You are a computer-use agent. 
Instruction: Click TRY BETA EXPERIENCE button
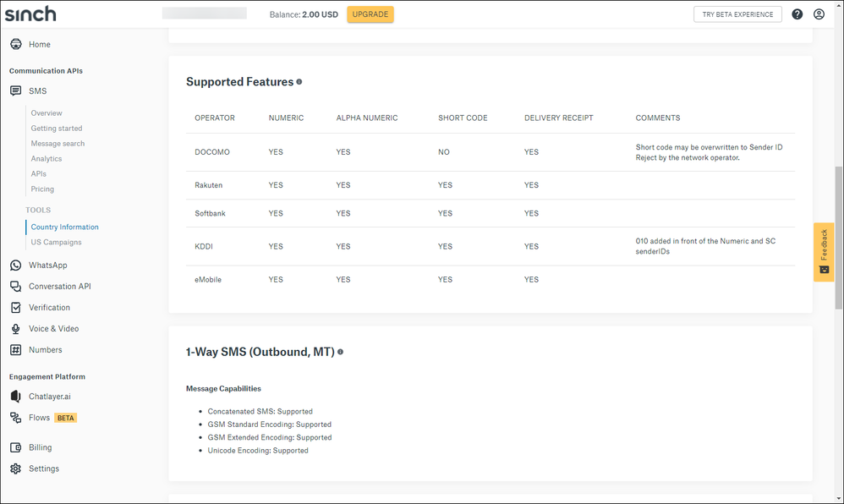pyautogui.click(x=737, y=14)
